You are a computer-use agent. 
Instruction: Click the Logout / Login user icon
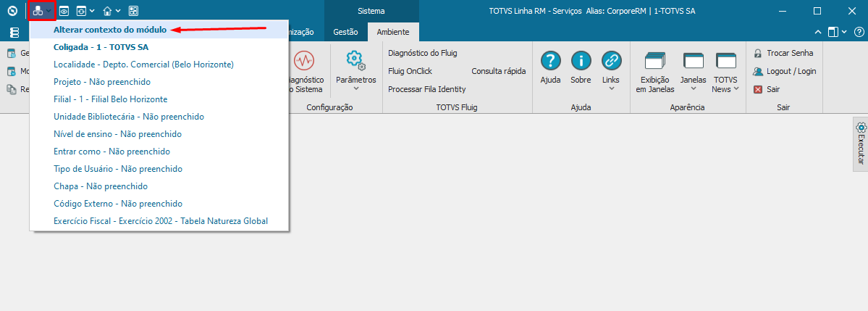758,71
